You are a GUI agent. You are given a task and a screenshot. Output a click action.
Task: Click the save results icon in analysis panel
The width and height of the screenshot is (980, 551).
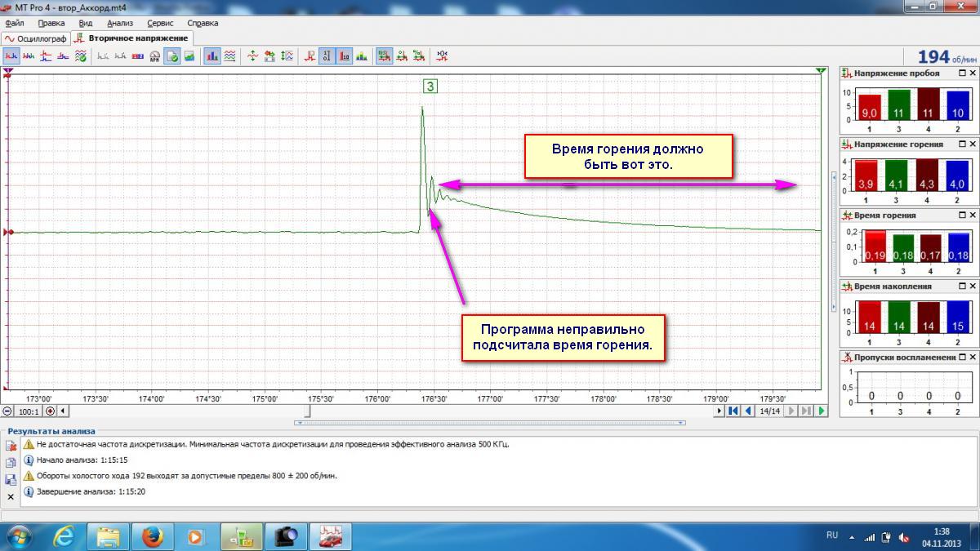point(11,479)
